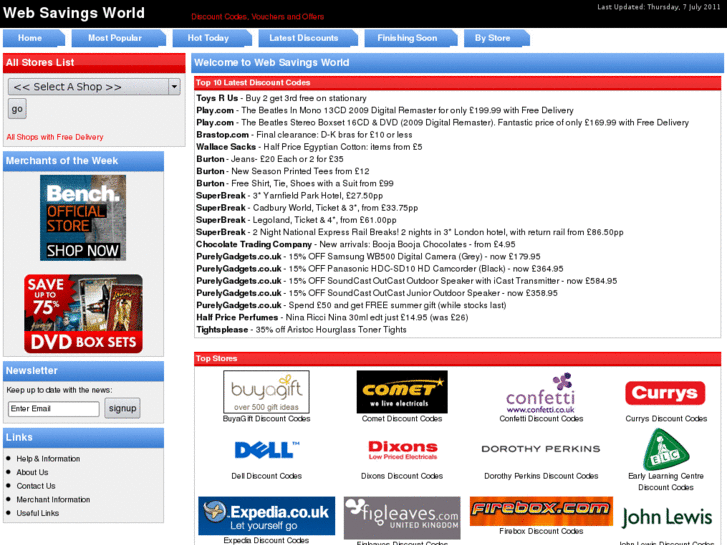Click the newsletter signup button
This screenshot has width=727, height=545.
click(122, 408)
